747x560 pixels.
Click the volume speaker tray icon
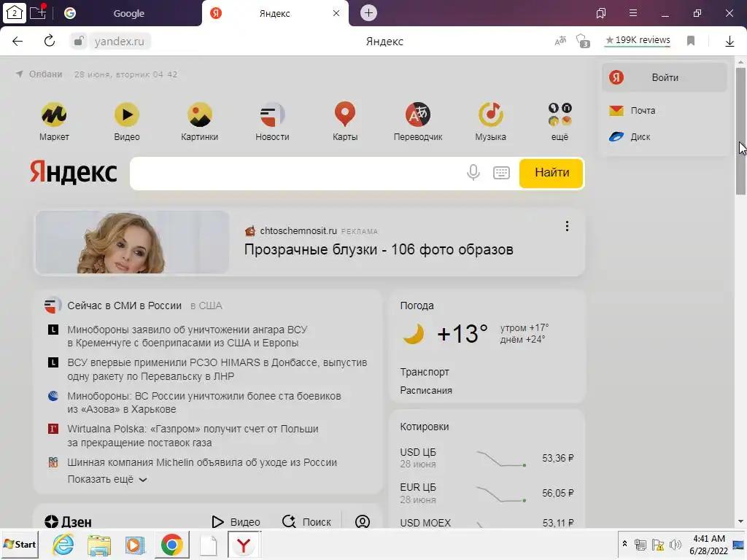pyautogui.click(x=675, y=545)
